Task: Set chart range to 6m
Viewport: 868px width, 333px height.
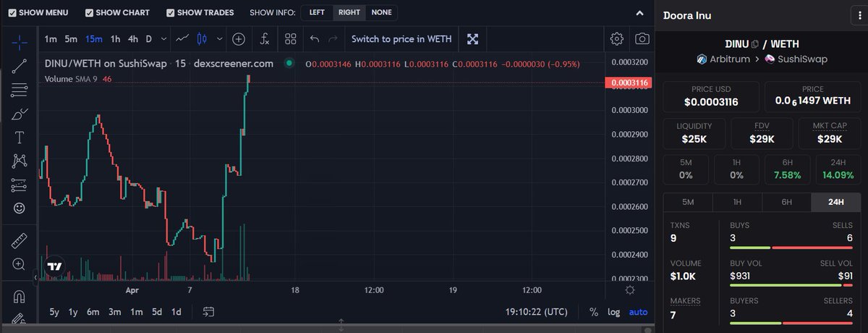Action: 93,312
